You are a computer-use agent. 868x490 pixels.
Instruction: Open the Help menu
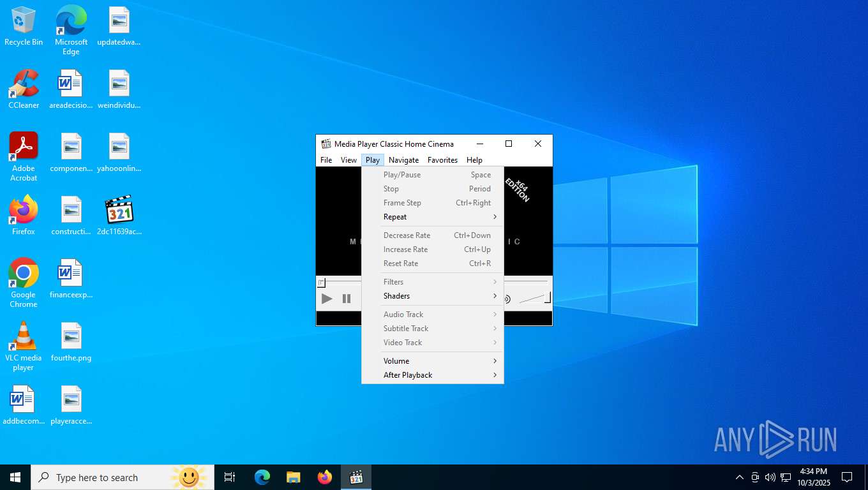(x=474, y=160)
